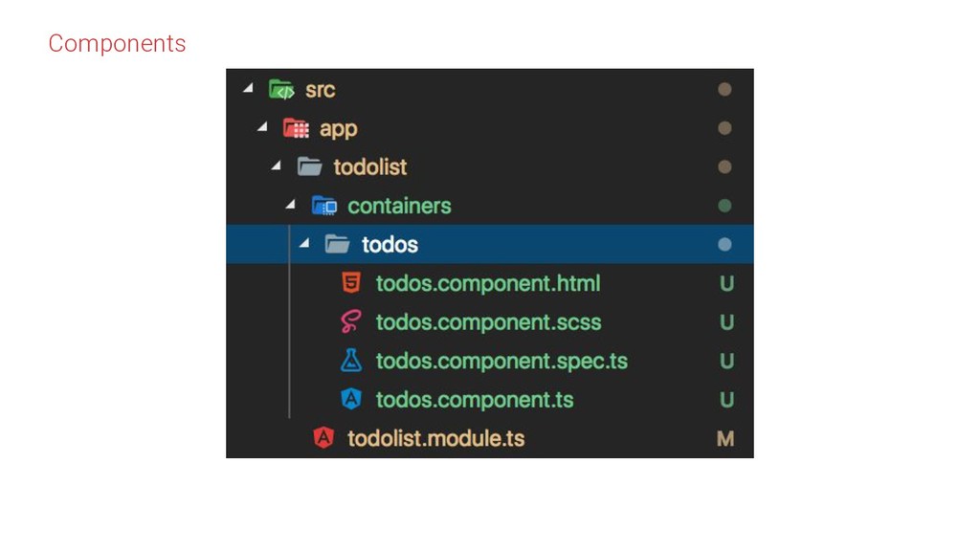
Task: Open the todos.component.html file
Action: (488, 283)
